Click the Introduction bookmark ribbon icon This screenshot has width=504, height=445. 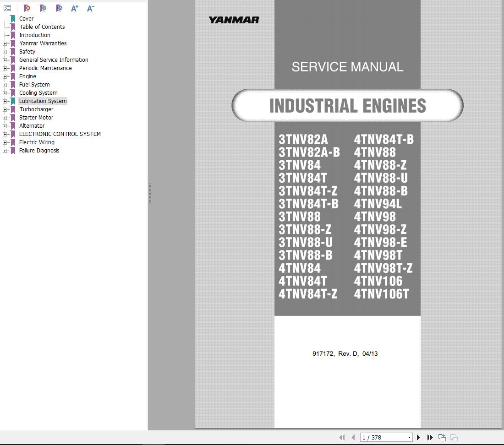13,35
